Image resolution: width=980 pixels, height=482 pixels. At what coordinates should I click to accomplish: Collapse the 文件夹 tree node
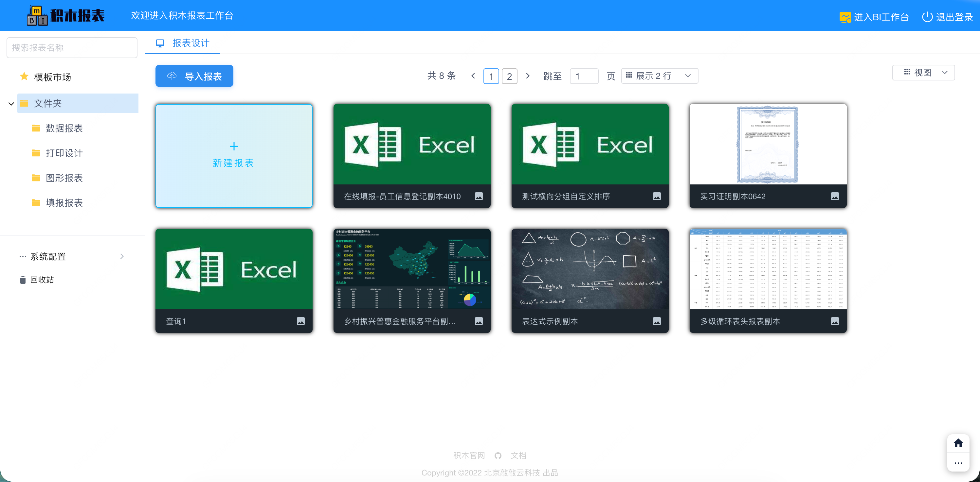pos(11,103)
